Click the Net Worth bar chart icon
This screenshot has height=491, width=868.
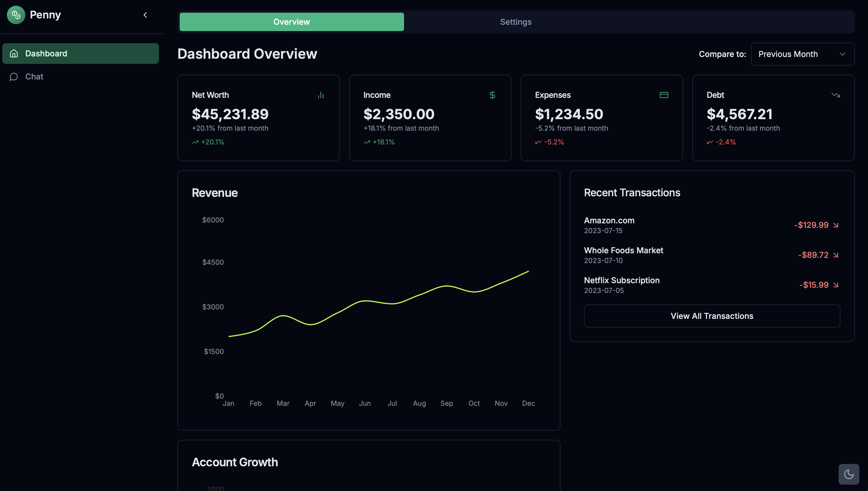[321, 95]
